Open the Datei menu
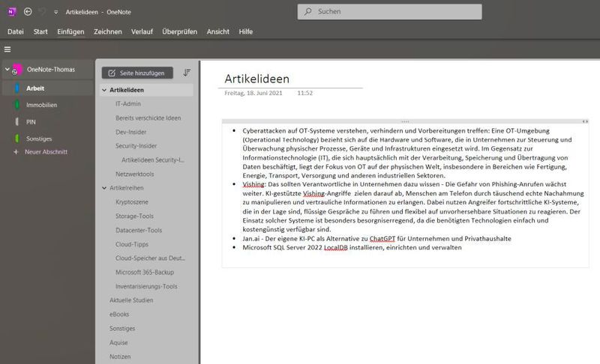 point(15,31)
